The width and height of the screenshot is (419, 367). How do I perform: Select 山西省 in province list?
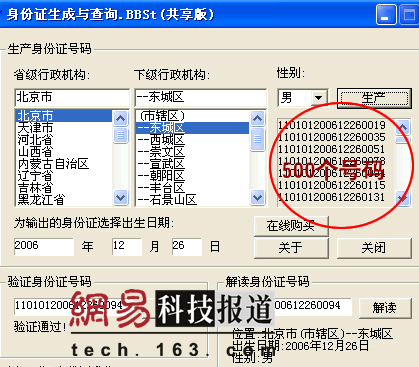[x=64, y=152]
